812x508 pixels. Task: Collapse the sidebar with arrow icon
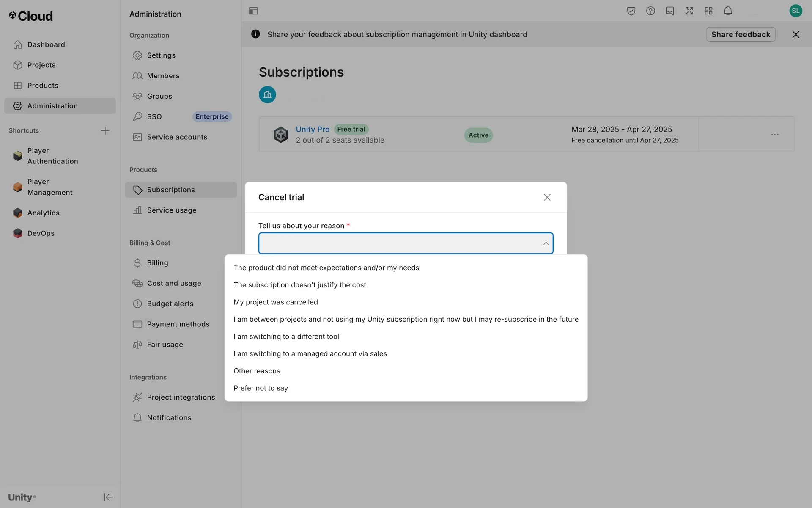point(108,497)
